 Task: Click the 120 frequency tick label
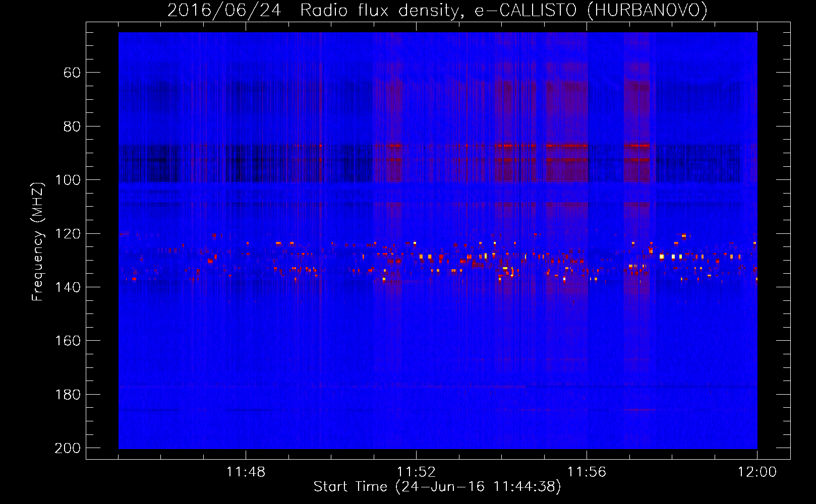[68, 234]
